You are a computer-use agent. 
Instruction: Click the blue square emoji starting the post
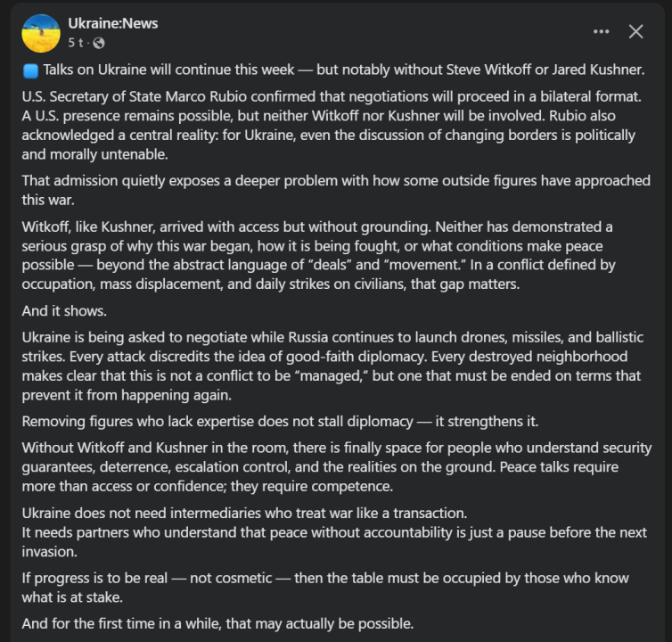[29, 70]
